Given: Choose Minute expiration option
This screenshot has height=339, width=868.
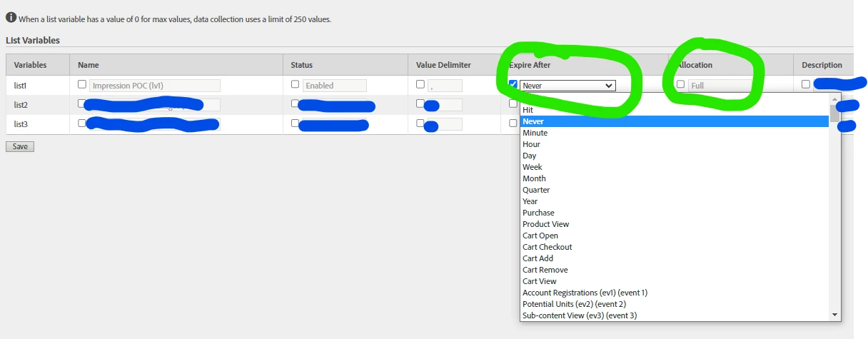Looking at the screenshot, I should point(675,133).
